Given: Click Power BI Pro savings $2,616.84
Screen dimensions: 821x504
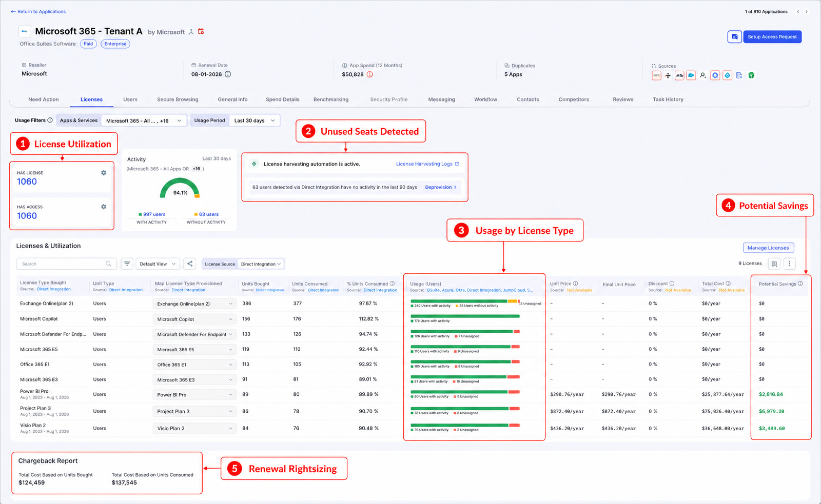Looking at the screenshot, I should click(771, 395).
